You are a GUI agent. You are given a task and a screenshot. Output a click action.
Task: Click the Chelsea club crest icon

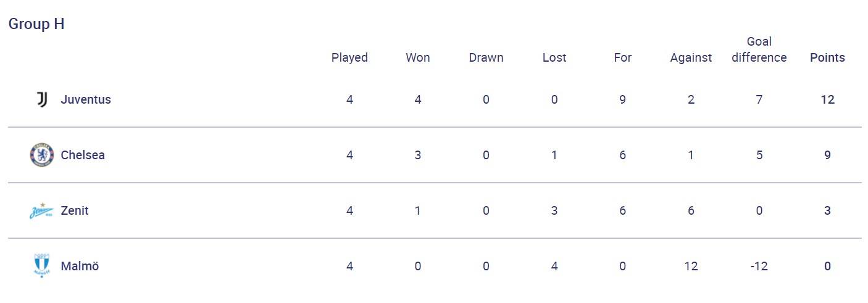[x=42, y=155]
